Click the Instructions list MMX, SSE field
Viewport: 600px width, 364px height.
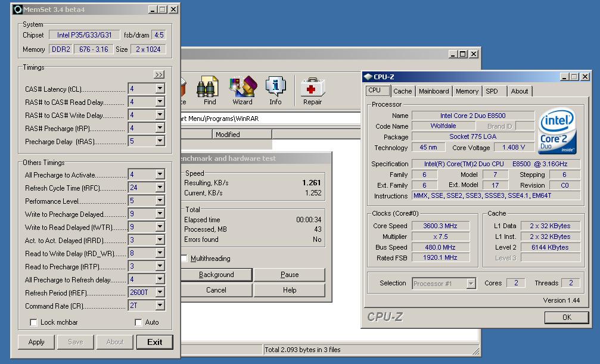(x=496, y=195)
